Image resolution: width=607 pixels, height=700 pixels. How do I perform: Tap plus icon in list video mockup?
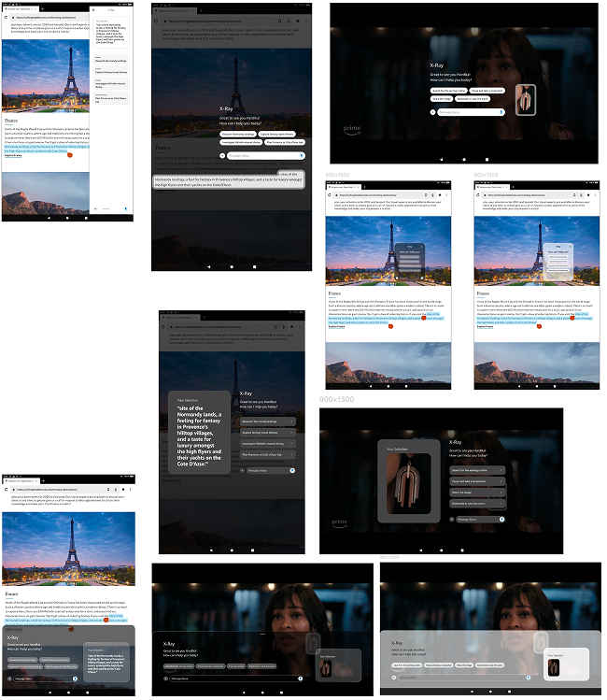pyautogui.click(x=451, y=520)
